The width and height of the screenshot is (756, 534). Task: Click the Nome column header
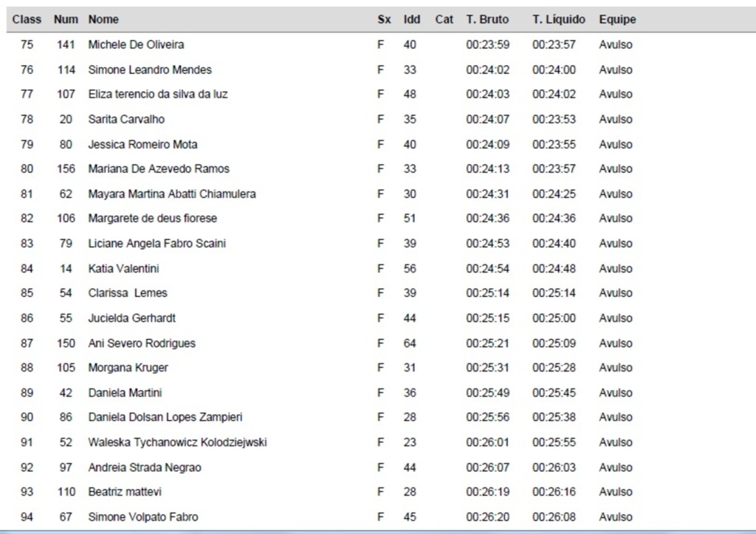pos(103,20)
